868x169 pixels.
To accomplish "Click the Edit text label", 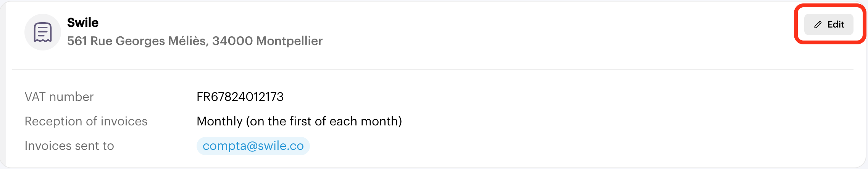I will 836,24.
